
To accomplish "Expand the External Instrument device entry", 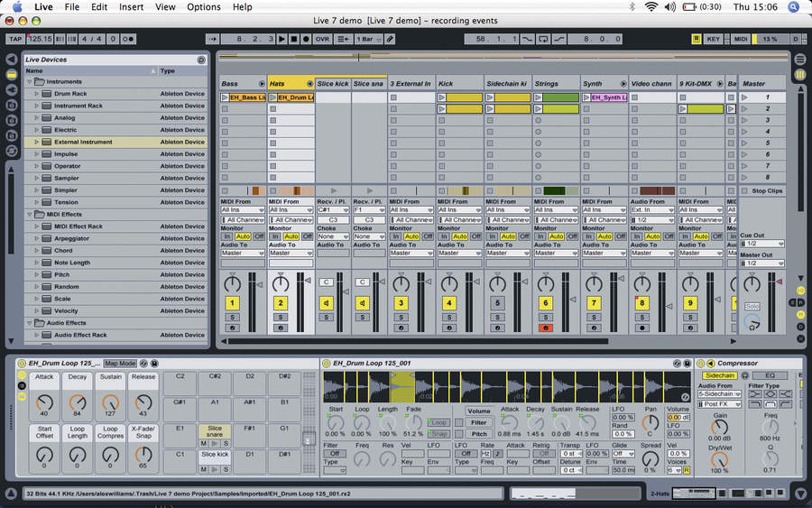I will pyautogui.click(x=37, y=142).
